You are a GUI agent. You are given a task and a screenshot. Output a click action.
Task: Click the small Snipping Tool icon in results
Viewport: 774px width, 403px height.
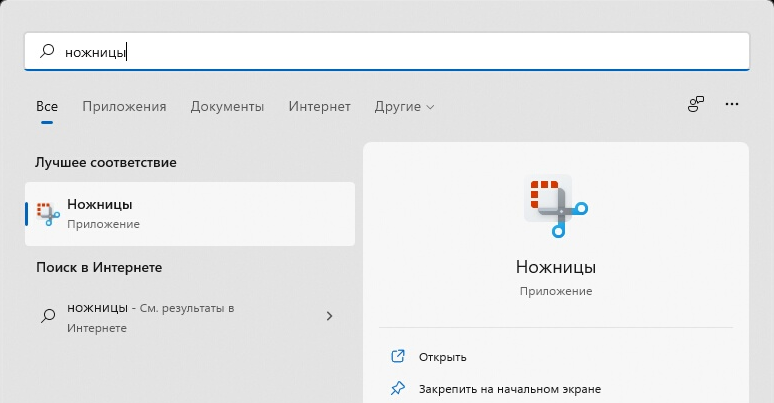coord(47,213)
